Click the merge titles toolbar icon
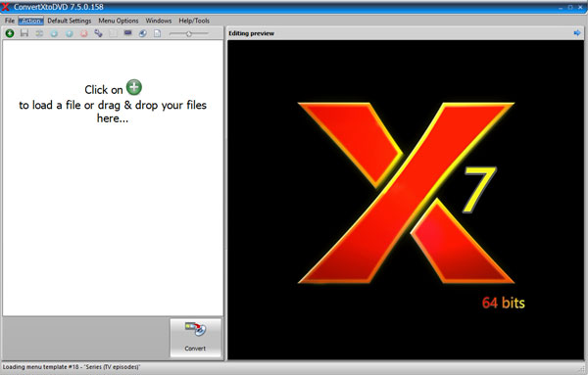 (x=39, y=33)
